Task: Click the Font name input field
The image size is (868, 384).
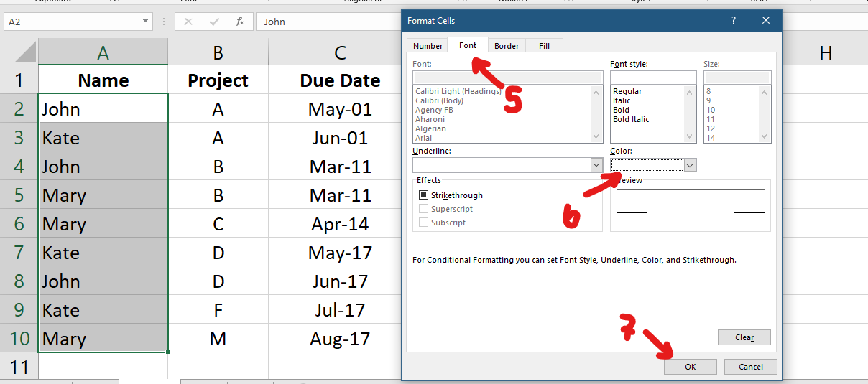Action: (507, 78)
